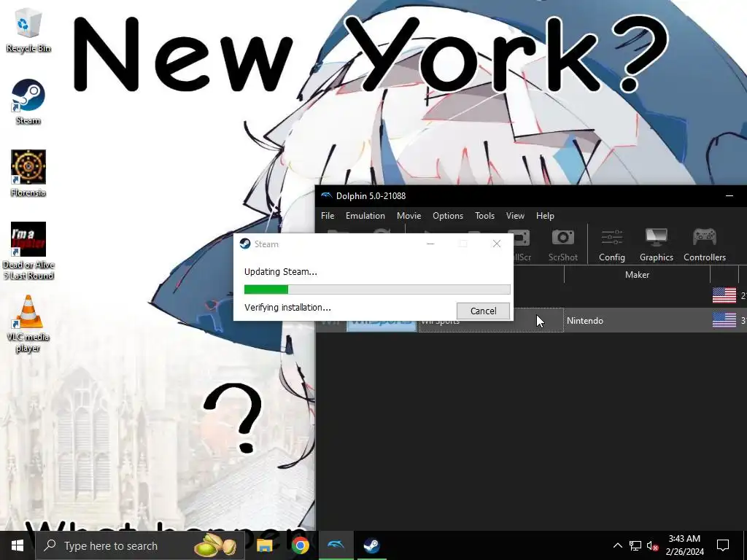The width and height of the screenshot is (747, 560).
Task: Click the network status tray icon
Action: pyautogui.click(x=635, y=545)
